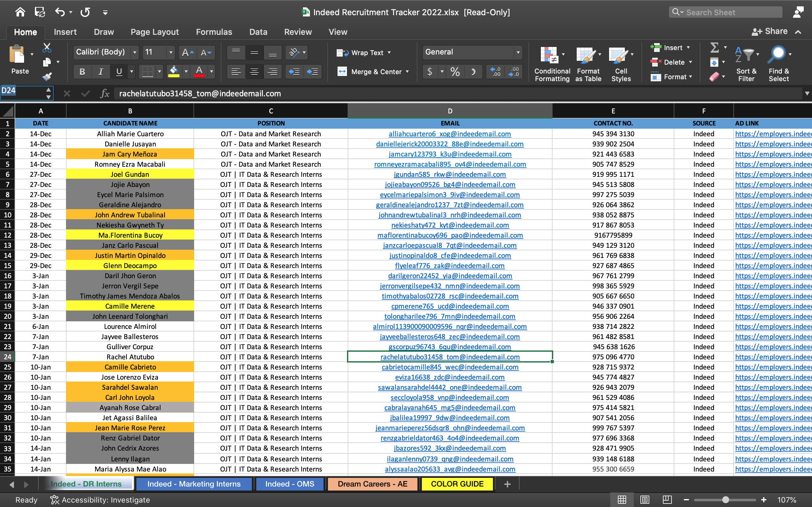Screen dimensions: 812x507
Task: Expand the font name Calibri dropdown
Action: [x=135, y=52]
